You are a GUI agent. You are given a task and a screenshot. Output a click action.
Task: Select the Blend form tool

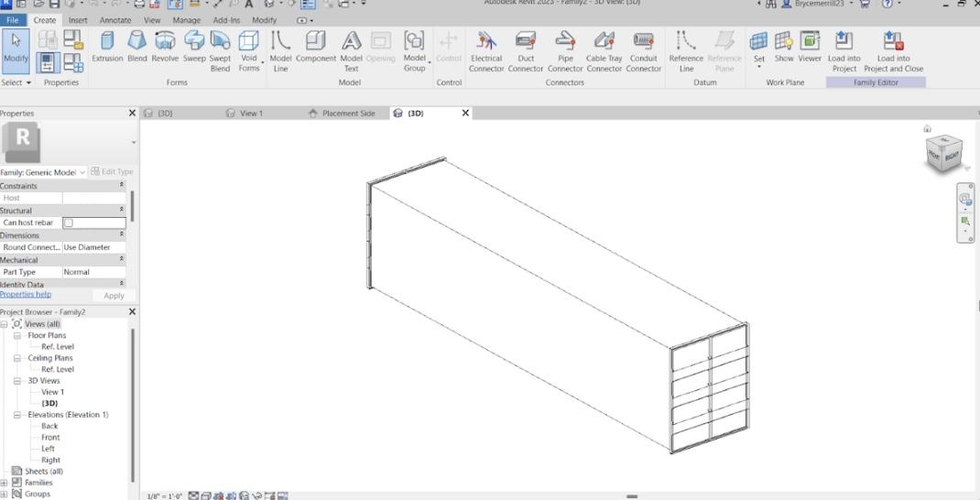(136, 48)
